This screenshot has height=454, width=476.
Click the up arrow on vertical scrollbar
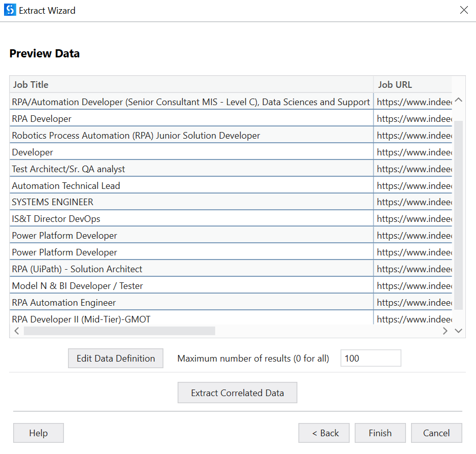click(x=458, y=100)
